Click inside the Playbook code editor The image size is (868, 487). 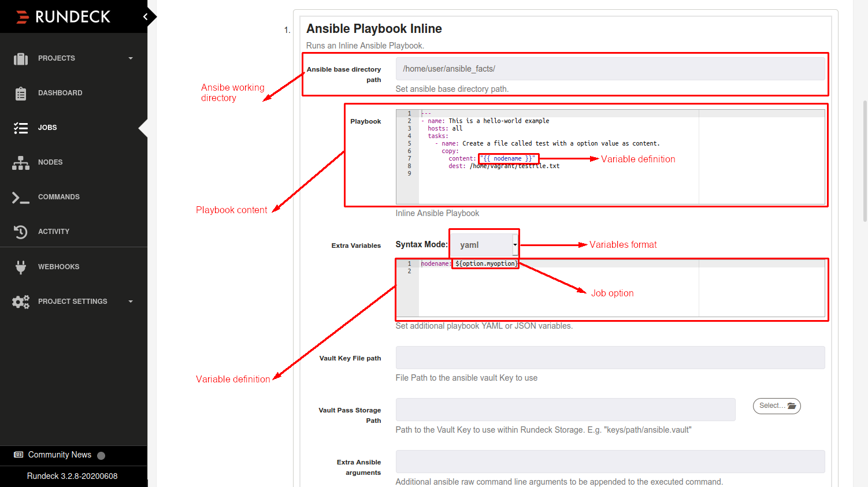click(610, 157)
